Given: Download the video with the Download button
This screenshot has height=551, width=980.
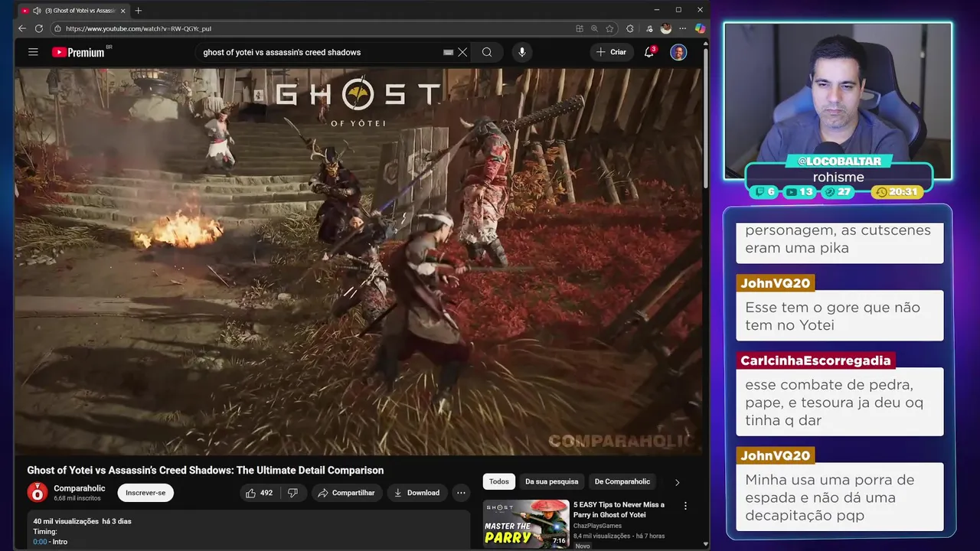Looking at the screenshot, I should (x=416, y=493).
